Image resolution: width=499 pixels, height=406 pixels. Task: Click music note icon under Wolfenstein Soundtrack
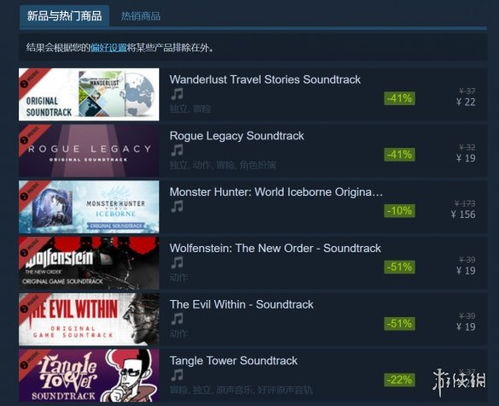[x=177, y=263]
